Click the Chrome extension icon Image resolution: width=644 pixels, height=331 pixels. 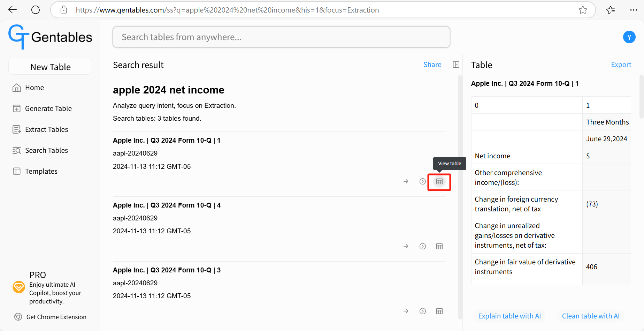click(18, 317)
